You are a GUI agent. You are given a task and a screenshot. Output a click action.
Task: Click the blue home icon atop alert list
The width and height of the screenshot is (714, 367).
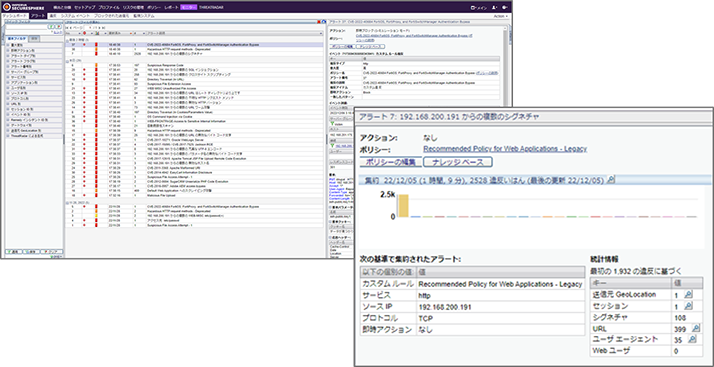(x=324, y=21)
